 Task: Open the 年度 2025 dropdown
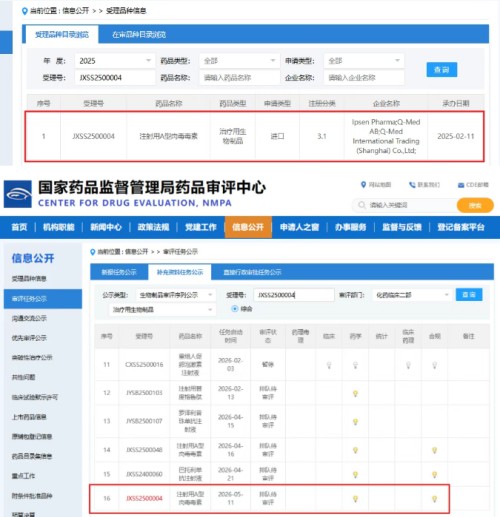115,61
